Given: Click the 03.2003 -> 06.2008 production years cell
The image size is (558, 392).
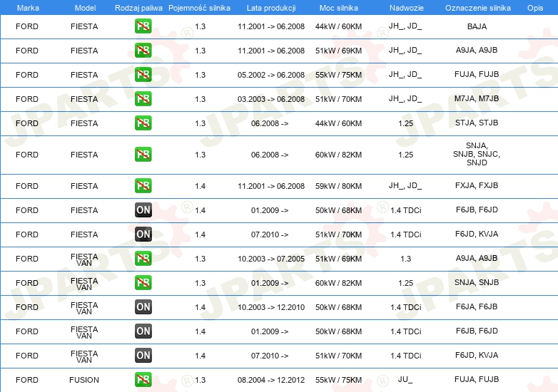Looking at the screenshot, I should (271, 99).
